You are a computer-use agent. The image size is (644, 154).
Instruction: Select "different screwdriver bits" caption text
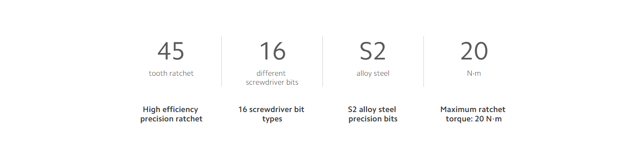coord(272,78)
